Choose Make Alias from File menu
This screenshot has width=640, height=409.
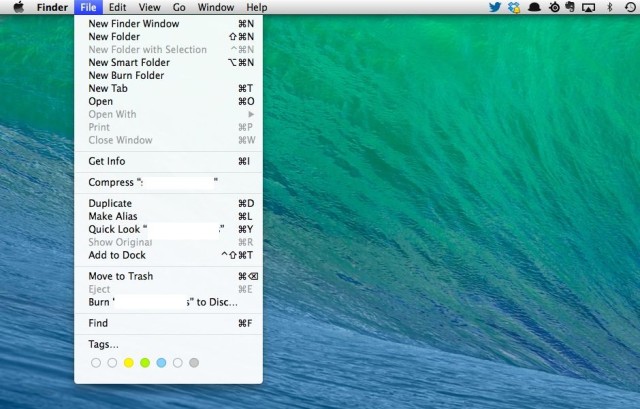(113, 216)
